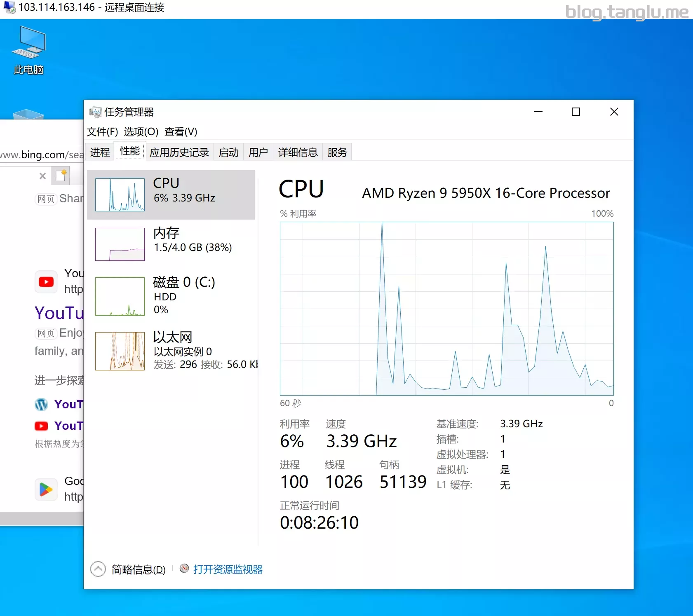
Task: Click the HDD label under 磁盘 0
Action: [165, 297]
